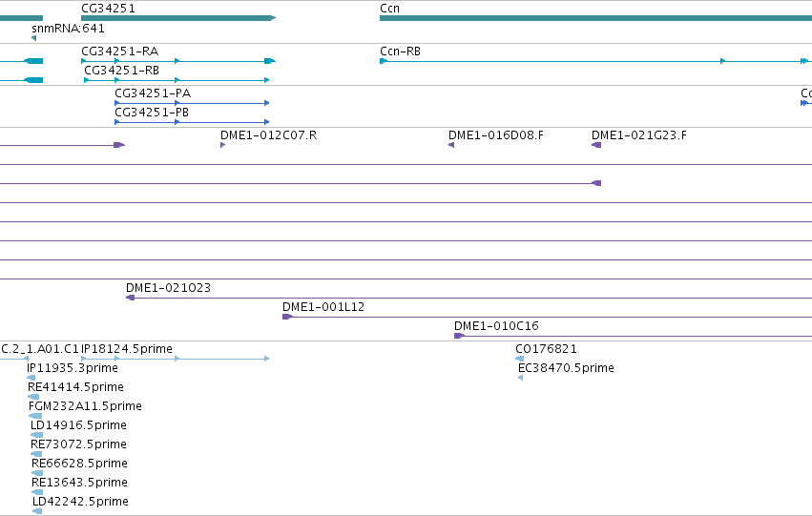
Task: Select the CO176821 EST glyph
Action: [519, 359]
